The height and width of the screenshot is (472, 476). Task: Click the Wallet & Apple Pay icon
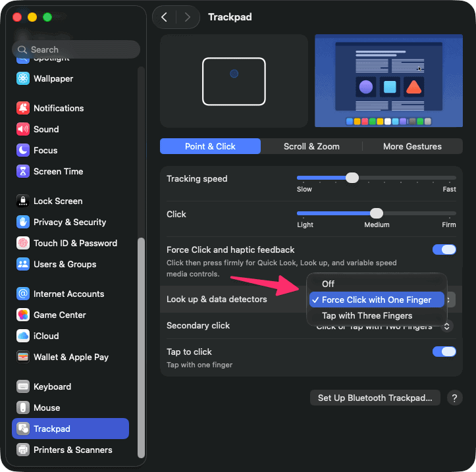tap(23, 357)
